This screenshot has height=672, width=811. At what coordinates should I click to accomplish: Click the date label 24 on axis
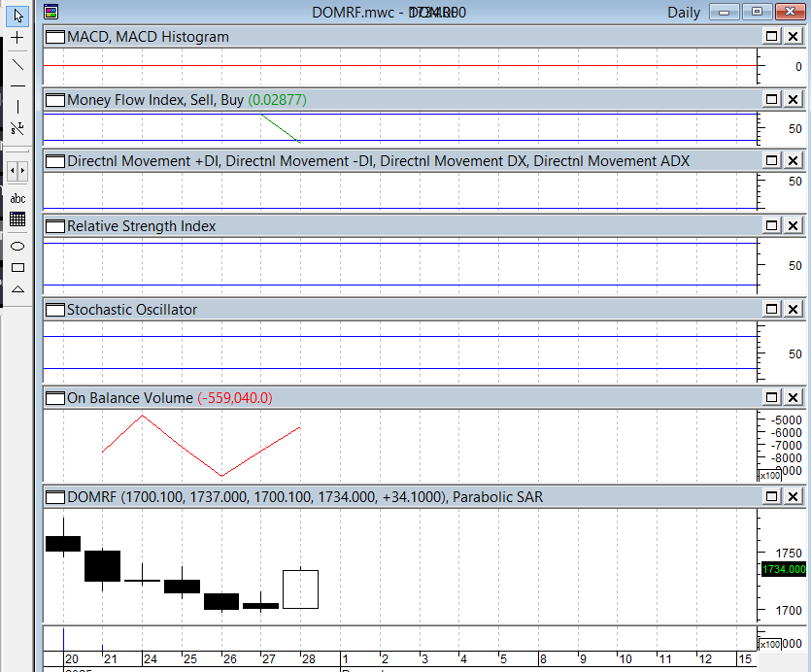(151, 659)
